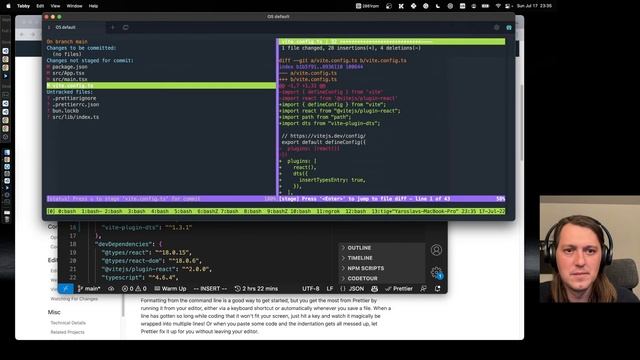Select .prettierignore untracked file
The image size is (640, 360).
[74, 98]
